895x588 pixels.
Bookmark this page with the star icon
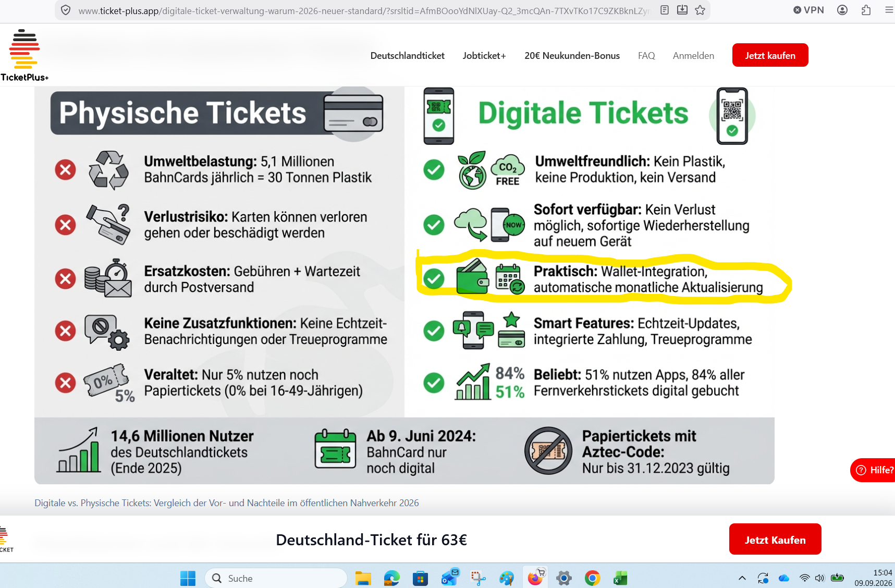700,10
